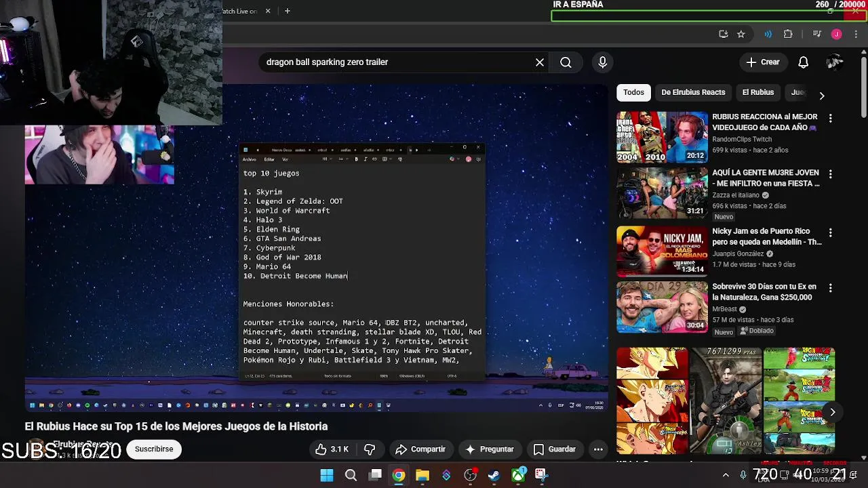Open OBS Studio from the taskbar
The height and width of the screenshot is (488, 868).
(x=471, y=475)
